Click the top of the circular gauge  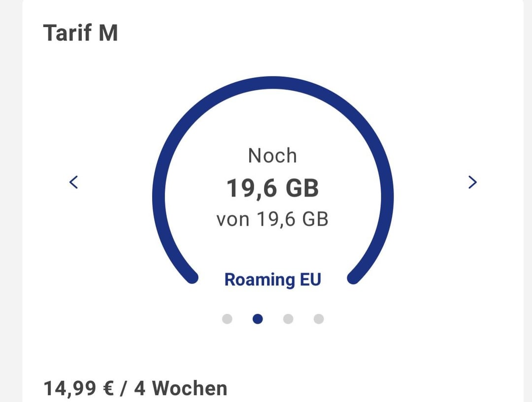point(272,82)
